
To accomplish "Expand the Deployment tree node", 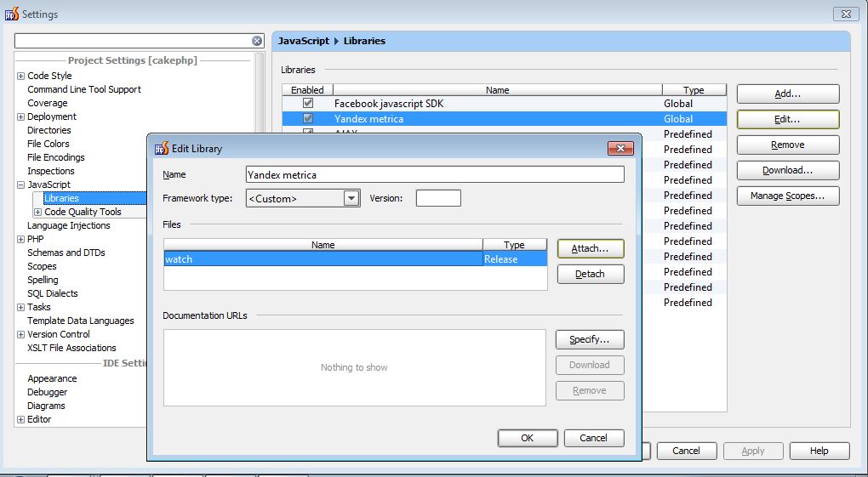I will pos(20,116).
